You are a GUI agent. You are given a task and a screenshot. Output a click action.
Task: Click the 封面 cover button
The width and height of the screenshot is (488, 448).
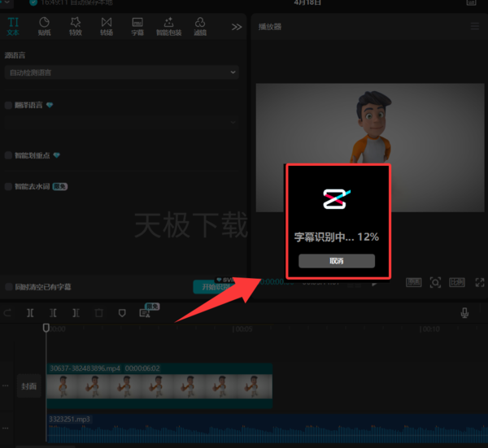[29, 386]
